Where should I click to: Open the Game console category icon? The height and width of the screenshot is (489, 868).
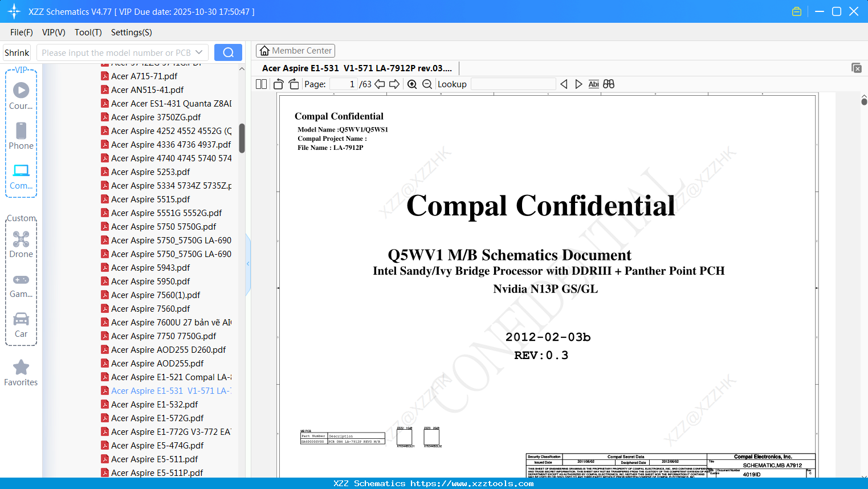21,280
